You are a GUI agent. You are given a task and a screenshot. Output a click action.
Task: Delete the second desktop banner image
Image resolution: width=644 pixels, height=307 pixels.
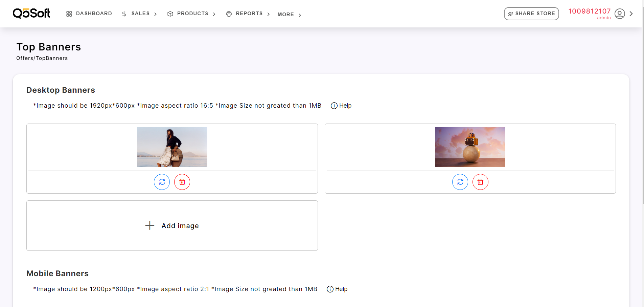coord(480,182)
